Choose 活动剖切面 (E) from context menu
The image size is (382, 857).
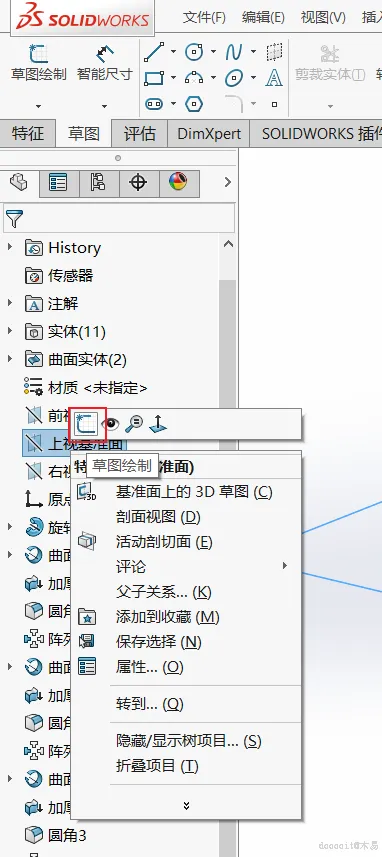click(x=186, y=542)
